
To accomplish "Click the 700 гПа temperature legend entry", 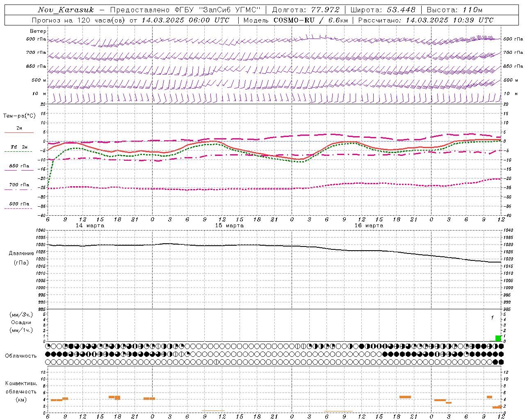I will tap(19, 185).
